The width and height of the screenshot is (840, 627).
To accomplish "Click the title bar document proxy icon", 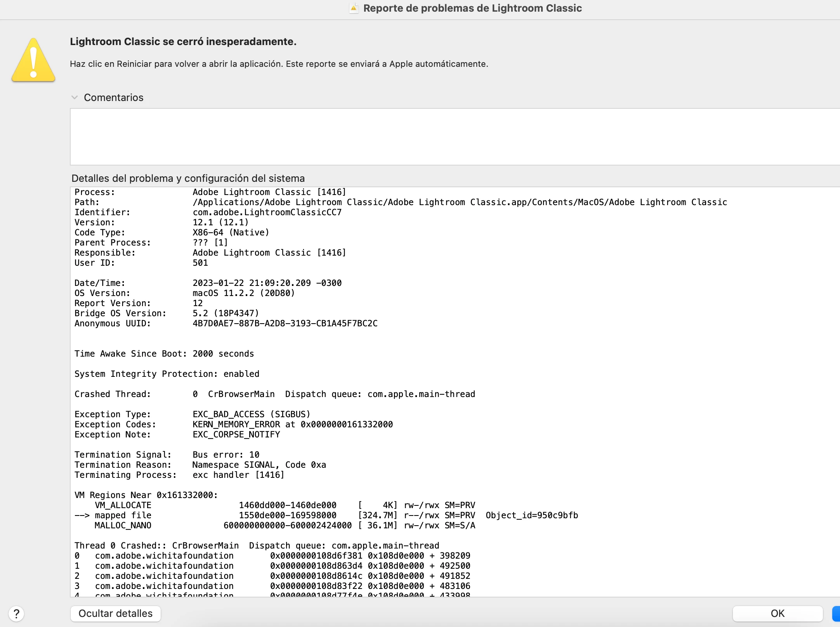I will [x=354, y=8].
